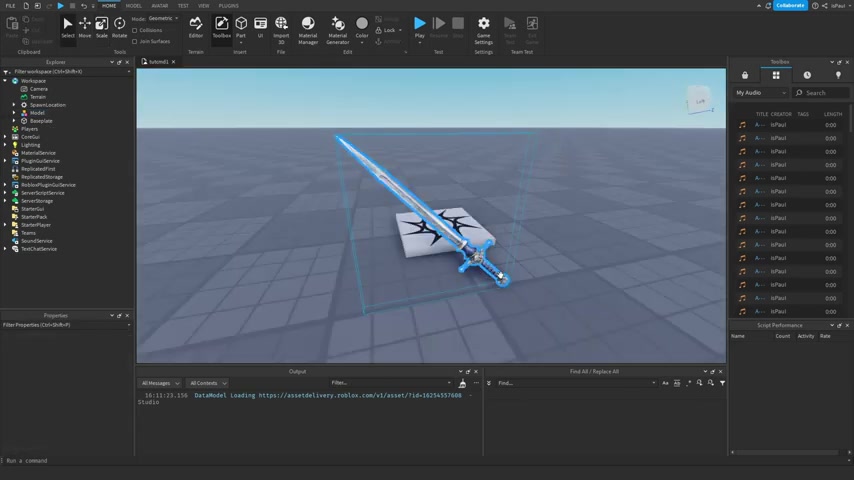The image size is (854, 480).
Task: Click quick-access Play arrow in title bar
Action: point(60,5)
